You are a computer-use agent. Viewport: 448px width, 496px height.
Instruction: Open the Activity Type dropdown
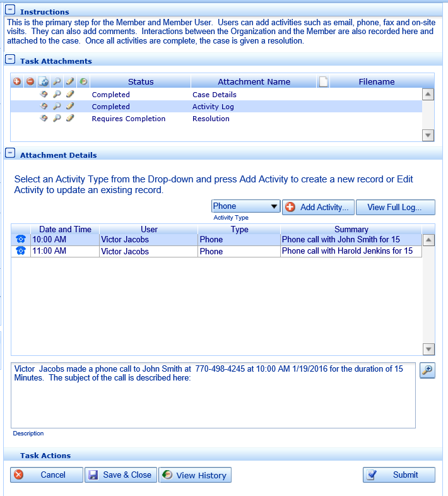(x=274, y=206)
